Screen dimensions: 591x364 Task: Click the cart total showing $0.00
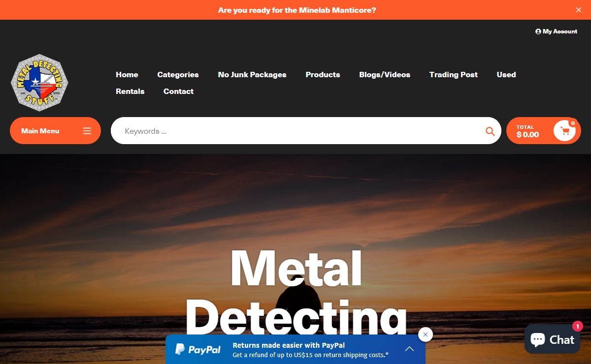(527, 134)
